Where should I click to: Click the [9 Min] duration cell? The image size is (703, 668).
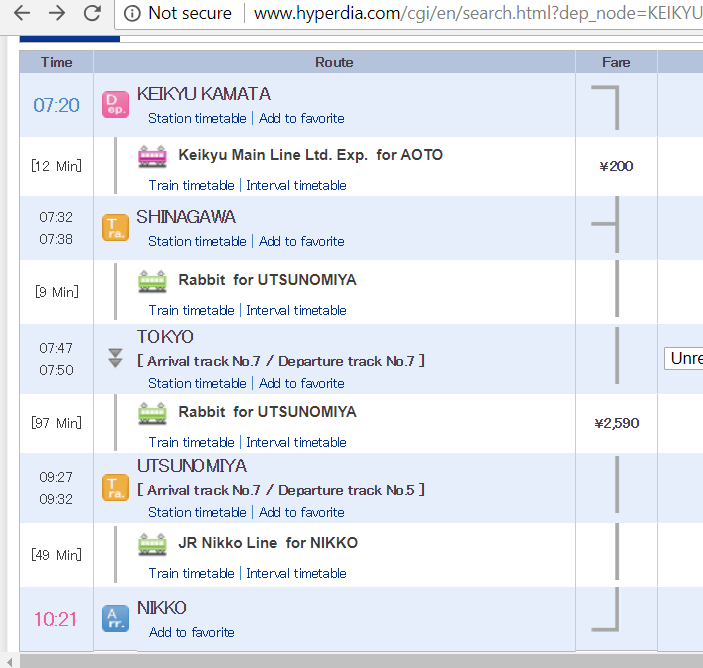[56, 292]
